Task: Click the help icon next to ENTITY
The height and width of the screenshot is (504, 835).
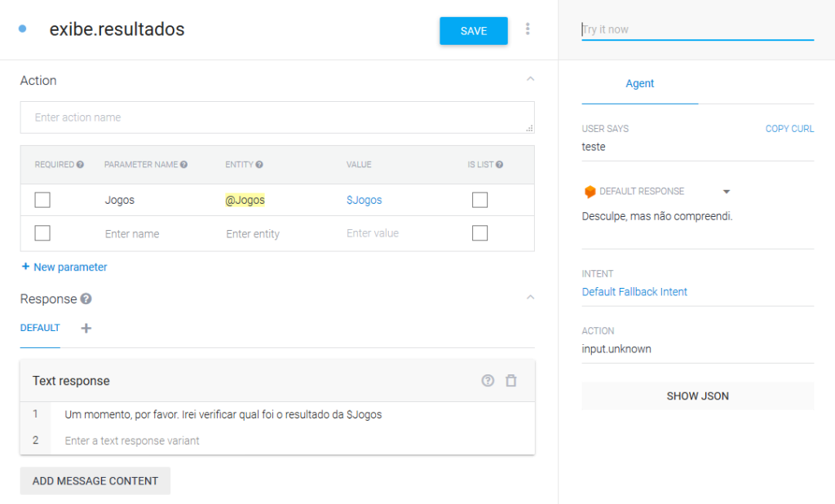Action: point(259,165)
